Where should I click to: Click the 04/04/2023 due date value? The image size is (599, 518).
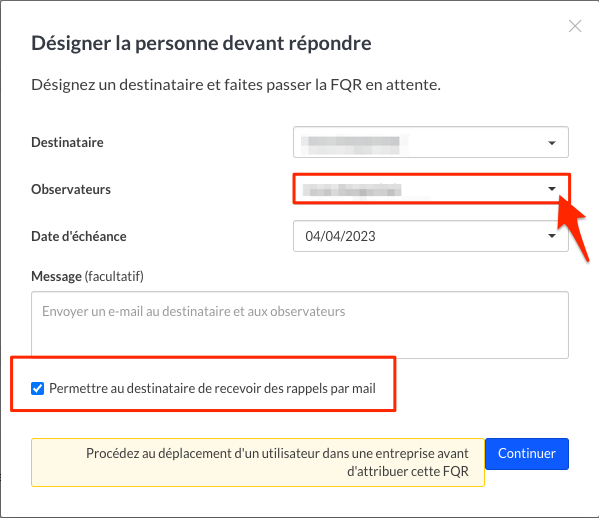pos(340,236)
